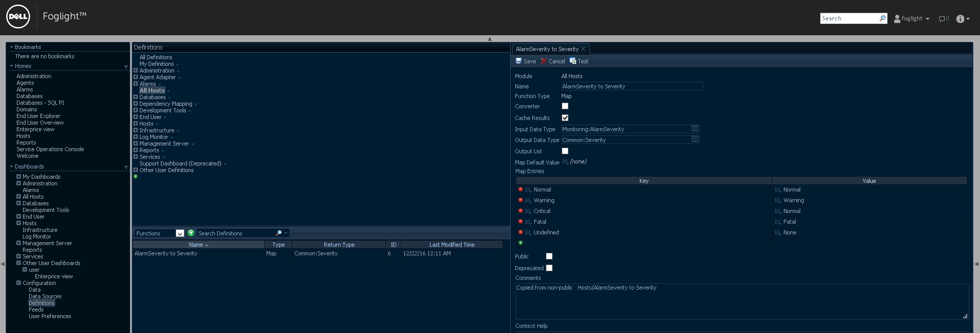Open Data Sources under Configuration
This screenshot has height=333, width=980.
tap(45, 296)
